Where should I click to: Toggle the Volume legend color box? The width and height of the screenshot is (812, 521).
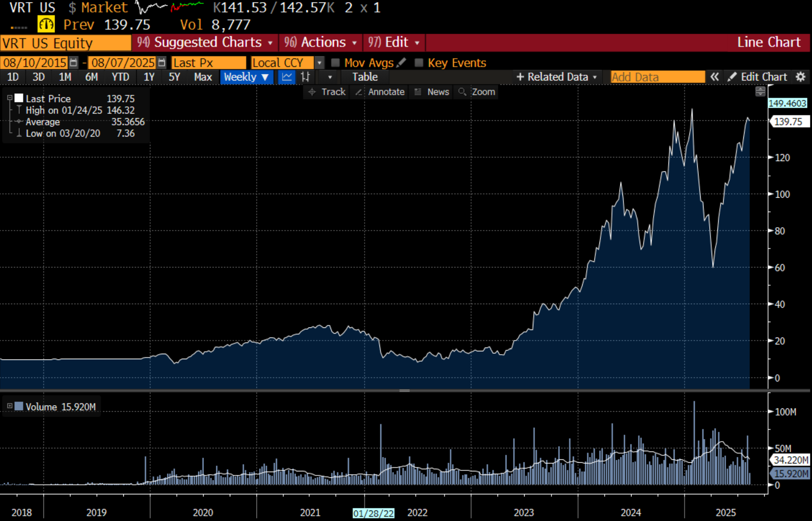(x=19, y=406)
